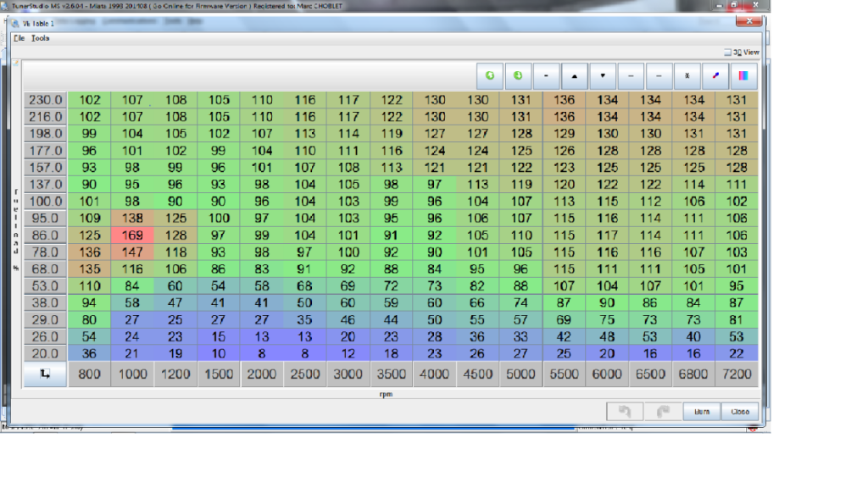This screenshot has width=868, height=488.
Task: Click the axis corner icon left of 800 rpm
Action: (x=45, y=374)
